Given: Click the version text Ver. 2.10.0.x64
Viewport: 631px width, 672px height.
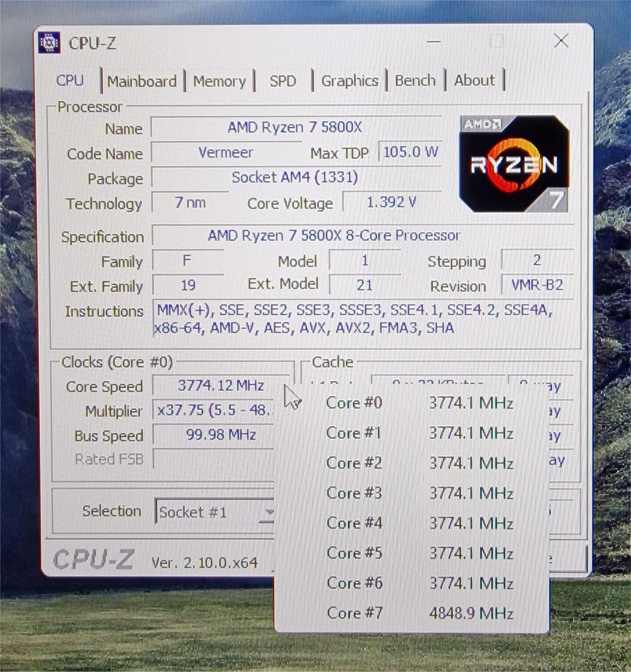Looking at the screenshot, I should pos(204,563).
